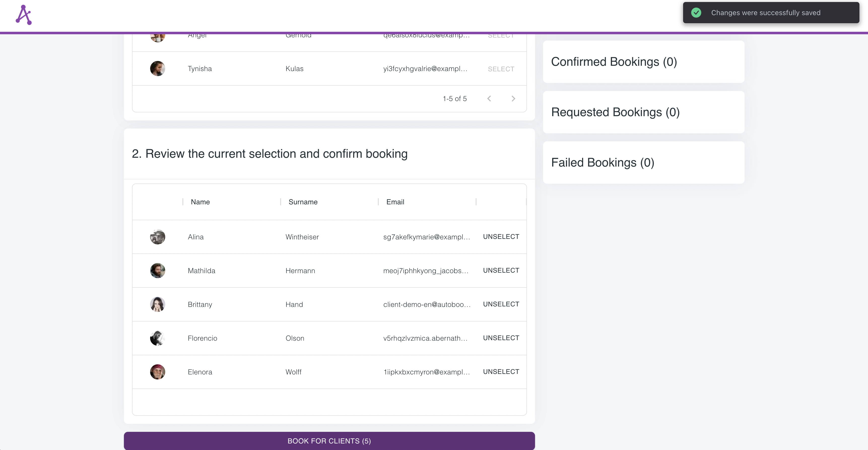Image resolution: width=868 pixels, height=450 pixels.
Task: Click Alina Wintheiser's profile avatar
Action: [157, 237]
